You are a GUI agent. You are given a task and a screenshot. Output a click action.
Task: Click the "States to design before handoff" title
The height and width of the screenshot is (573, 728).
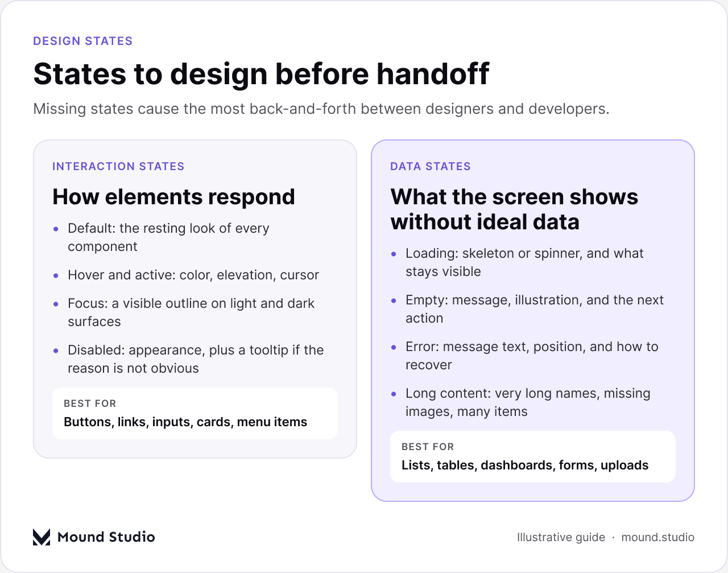point(261,73)
